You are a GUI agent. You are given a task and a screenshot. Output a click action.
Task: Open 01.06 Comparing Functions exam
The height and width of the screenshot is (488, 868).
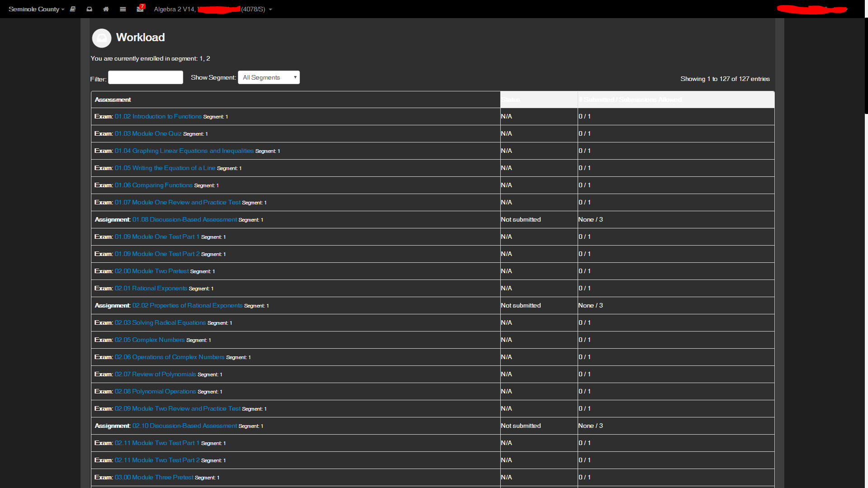[x=153, y=185]
